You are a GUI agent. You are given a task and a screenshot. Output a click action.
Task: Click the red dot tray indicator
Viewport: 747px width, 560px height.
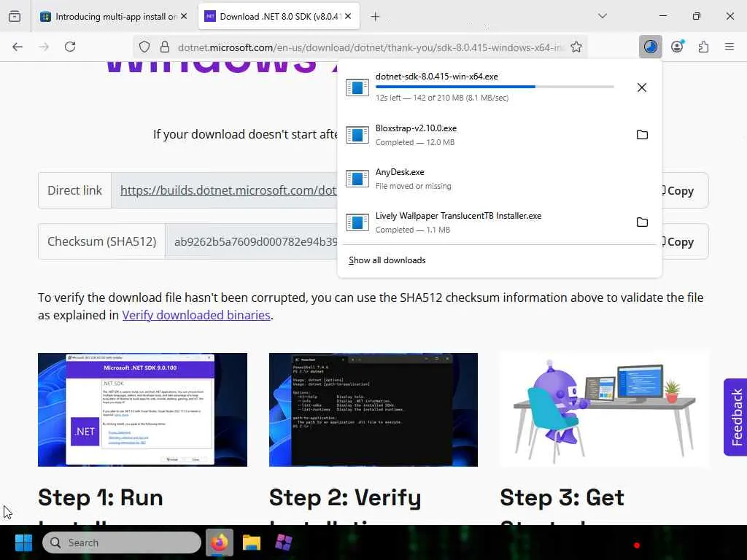click(x=636, y=545)
